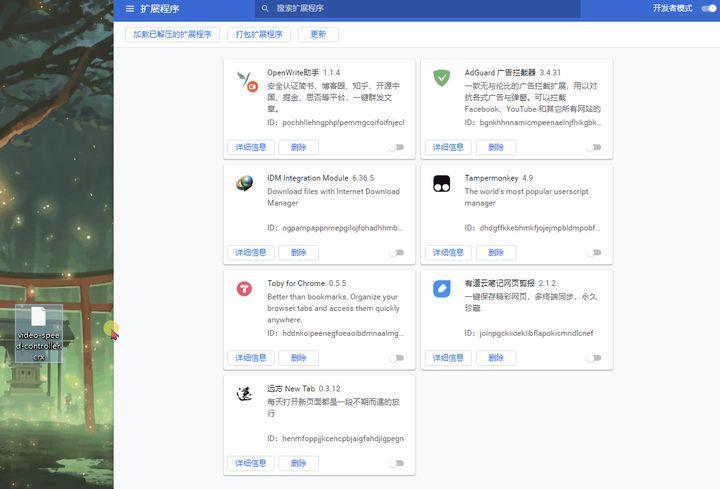Click the 远方 New Tab ID henmfoppjjkcencpbjaigfahdjlgpegn
720x489 pixels.
point(343,438)
